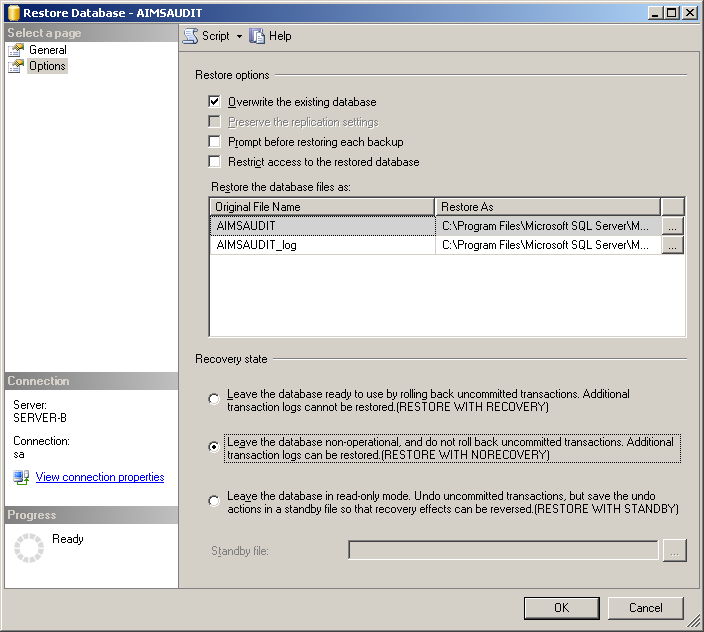Enable Restrict access to the restored database
This screenshot has width=704, height=632.
pos(214,162)
